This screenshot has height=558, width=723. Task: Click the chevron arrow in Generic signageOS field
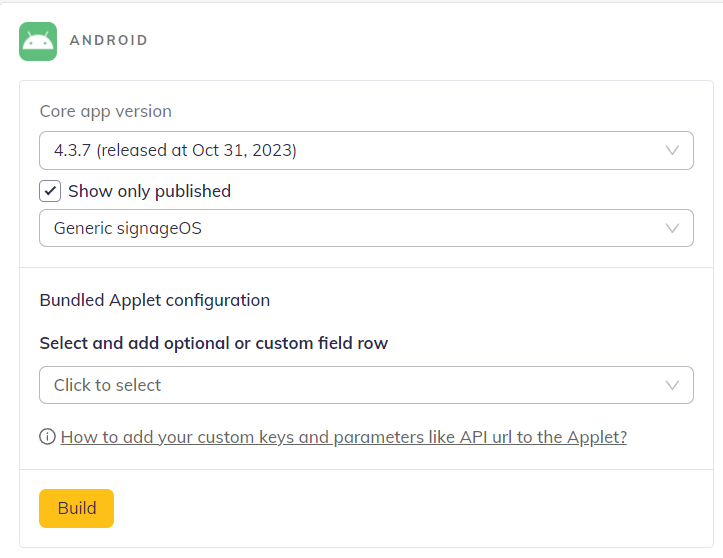tap(673, 228)
